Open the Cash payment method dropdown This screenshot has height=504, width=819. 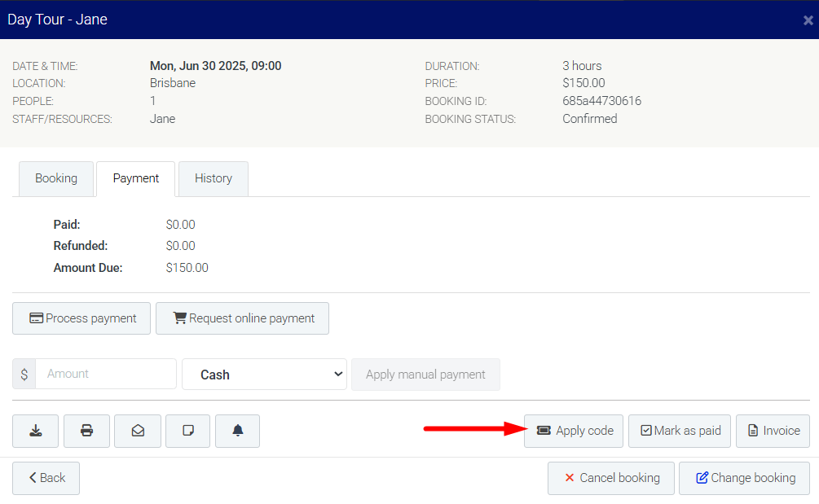[264, 375]
